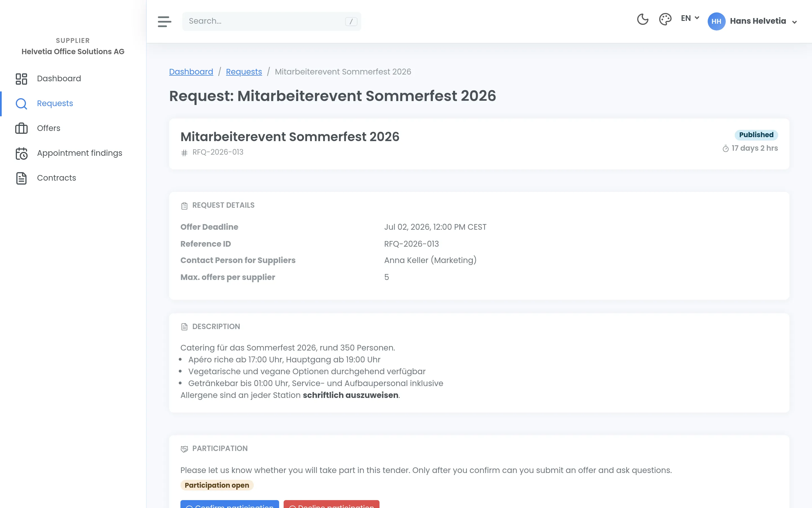Open Appointment findings in the sidebar

(73, 153)
